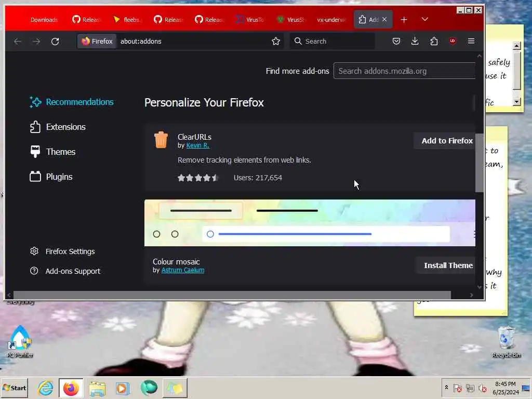532x399 pixels.
Task: Bookmark this page with the star icon
Action: 276,42
